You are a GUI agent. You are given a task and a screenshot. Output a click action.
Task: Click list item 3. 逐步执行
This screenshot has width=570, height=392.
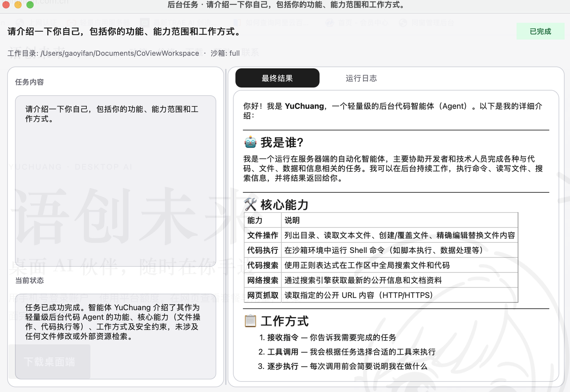pyautogui.click(x=343, y=366)
